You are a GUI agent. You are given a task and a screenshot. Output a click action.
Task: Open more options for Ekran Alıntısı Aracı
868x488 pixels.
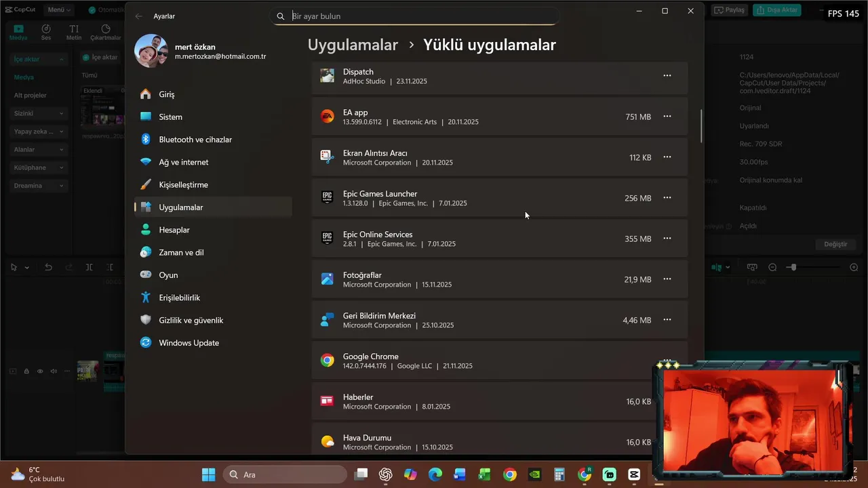tap(667, 157)
